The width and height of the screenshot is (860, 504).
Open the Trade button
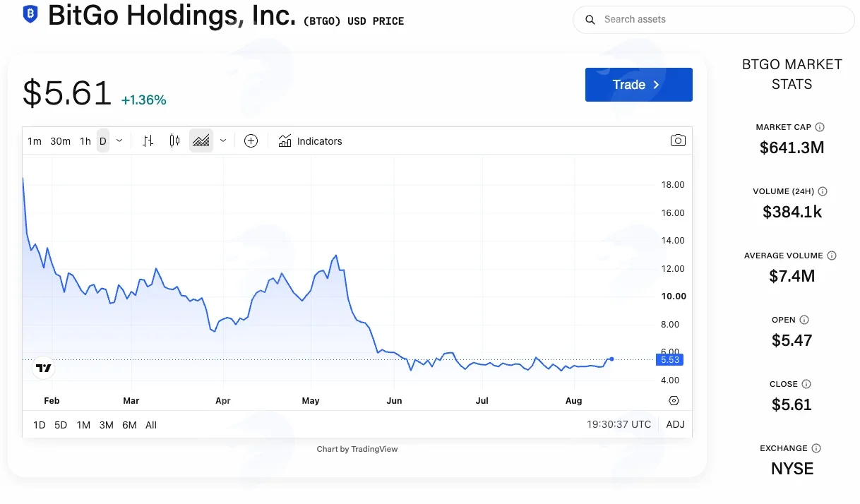coord(638,85)
